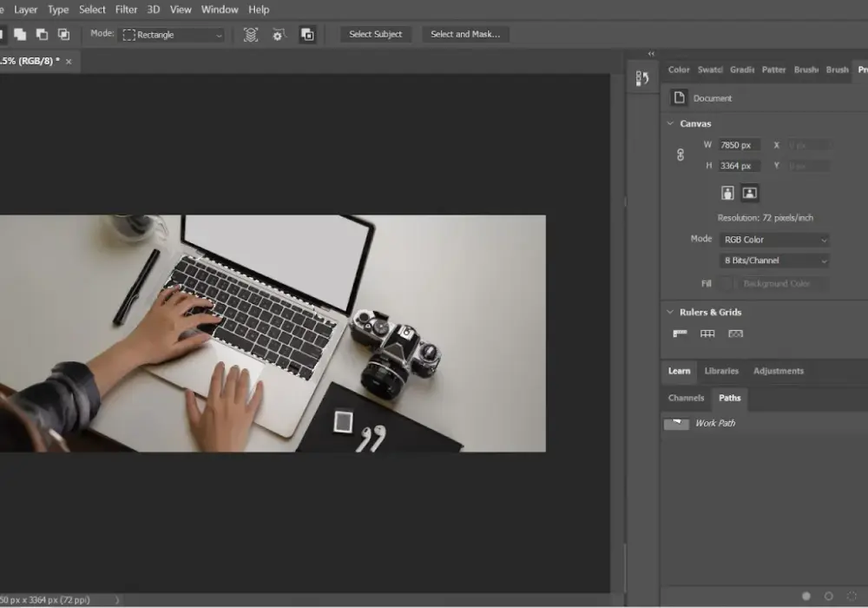Toggle the Object Subtract icon
This screenshot has width=868, height=608.
click(307, 35)
